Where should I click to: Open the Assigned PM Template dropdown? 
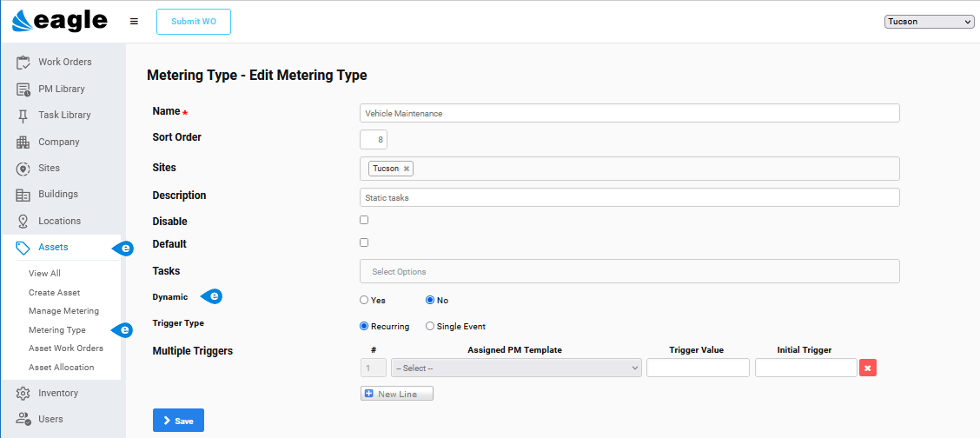pyautogui.click(x=516, y=368)
